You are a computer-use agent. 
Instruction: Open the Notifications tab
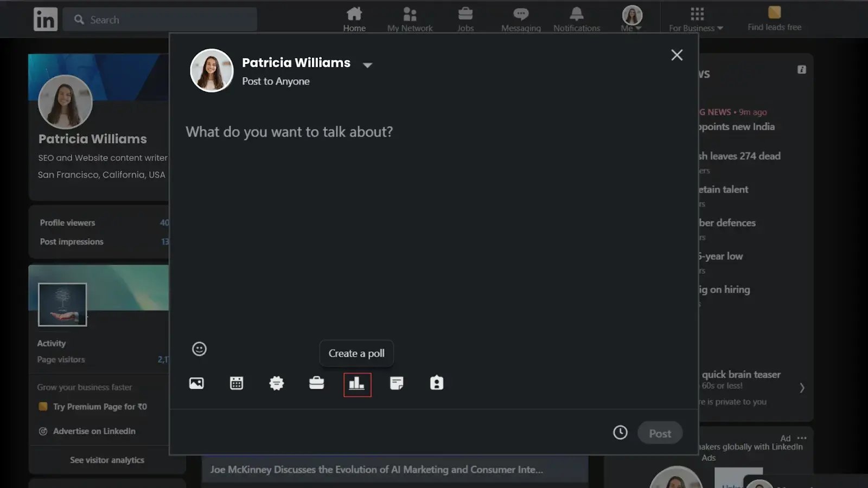pyautogui.click(x=576, y=19)
